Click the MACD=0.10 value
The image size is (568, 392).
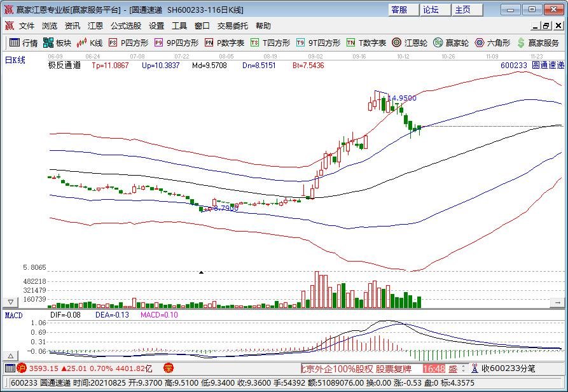[159, 315]
